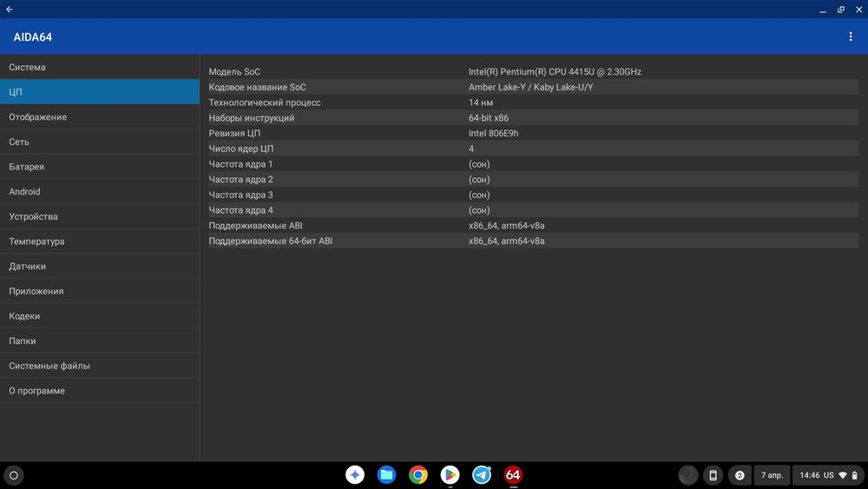Open Telegram from the shelf
The width and height of the screenshot is (868, 489).
482,474
